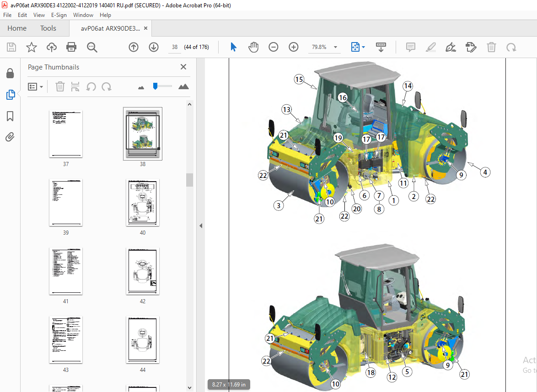This screenshot has height=392, width=537.
Task: Open the E-Sign menu
Action: [59, 15]
